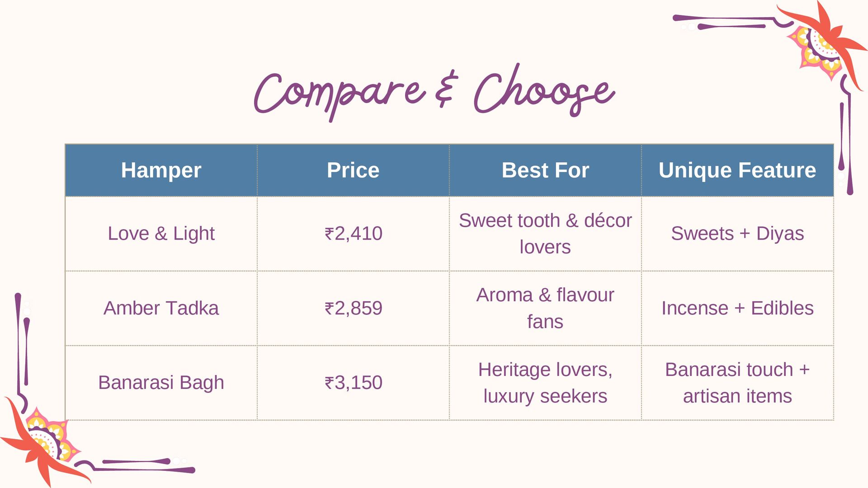Click the Banarasi touch + artisan items cell

pos(737,383)
